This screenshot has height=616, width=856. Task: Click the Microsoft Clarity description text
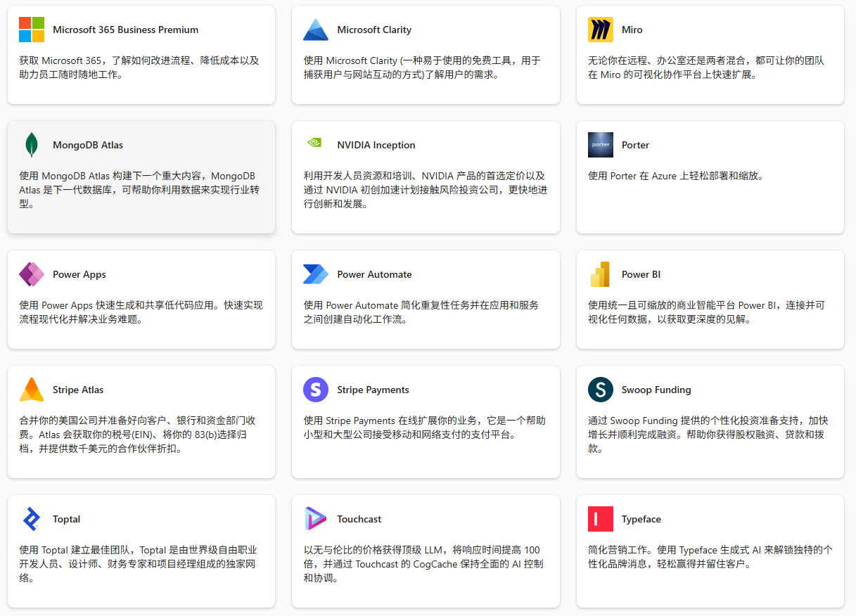pyautogui.click(x=422, y=68)
